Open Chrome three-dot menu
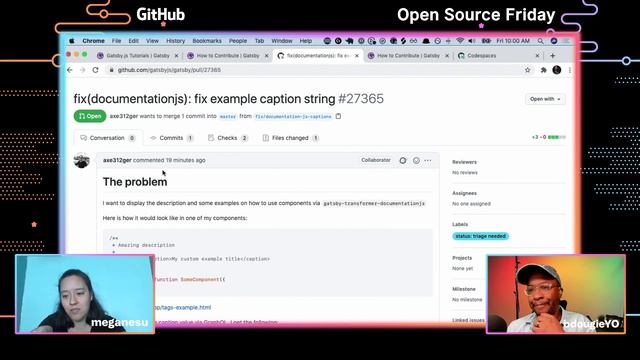640x360 pixels. [x=570, y=70]
